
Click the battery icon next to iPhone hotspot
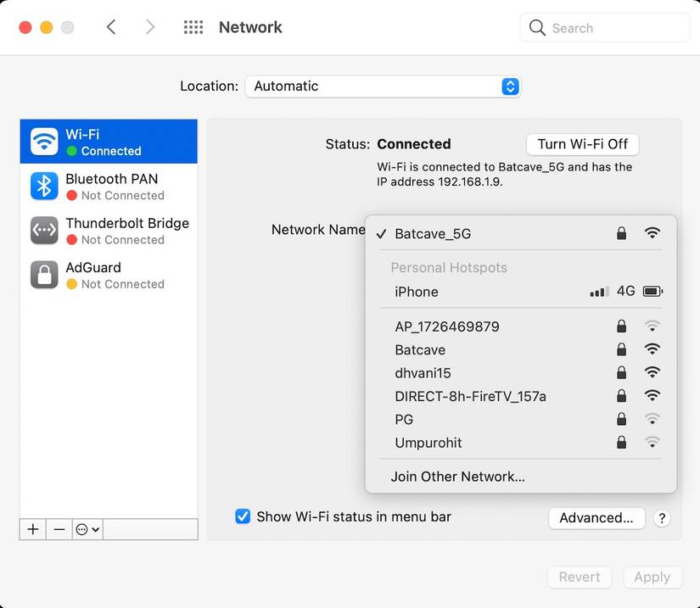click(x=652, y=291)
